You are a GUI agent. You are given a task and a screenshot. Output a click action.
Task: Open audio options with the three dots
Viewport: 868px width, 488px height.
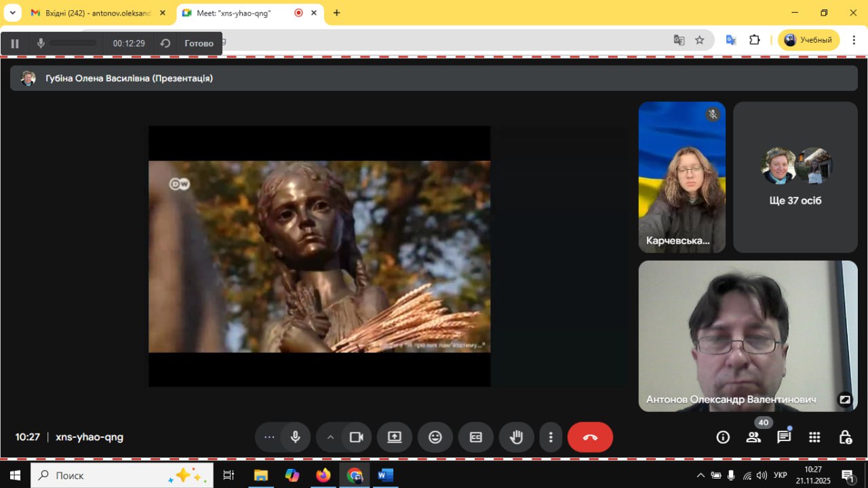(x=269, y=437)
